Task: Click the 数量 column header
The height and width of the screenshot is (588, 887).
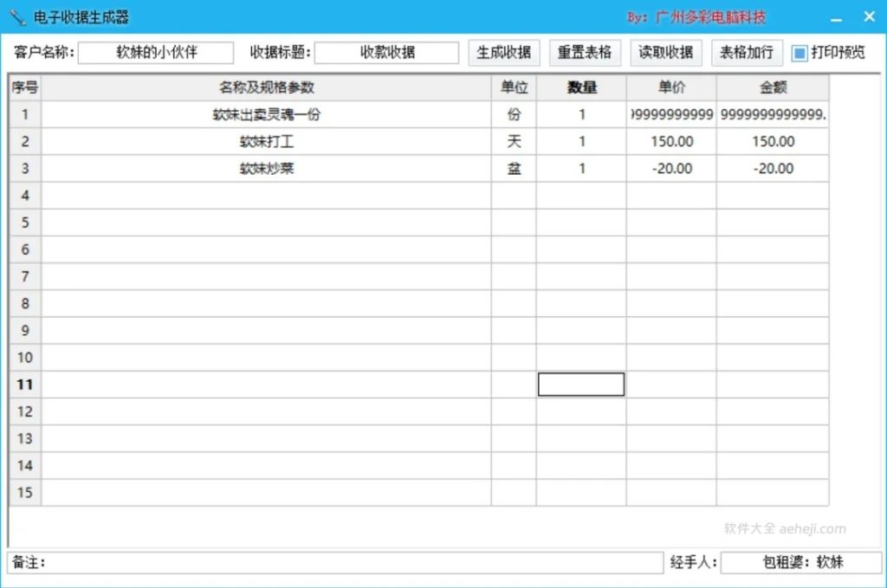Action: click(581, 87)
